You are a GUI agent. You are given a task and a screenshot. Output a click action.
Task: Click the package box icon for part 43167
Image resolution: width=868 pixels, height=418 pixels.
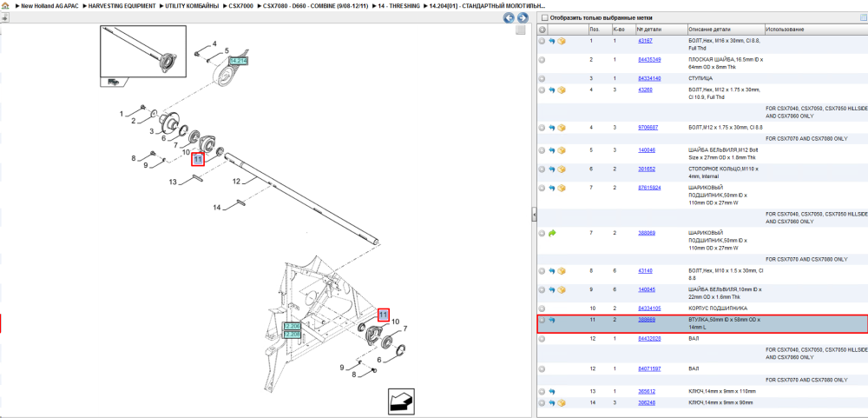(x=562, y=41)
